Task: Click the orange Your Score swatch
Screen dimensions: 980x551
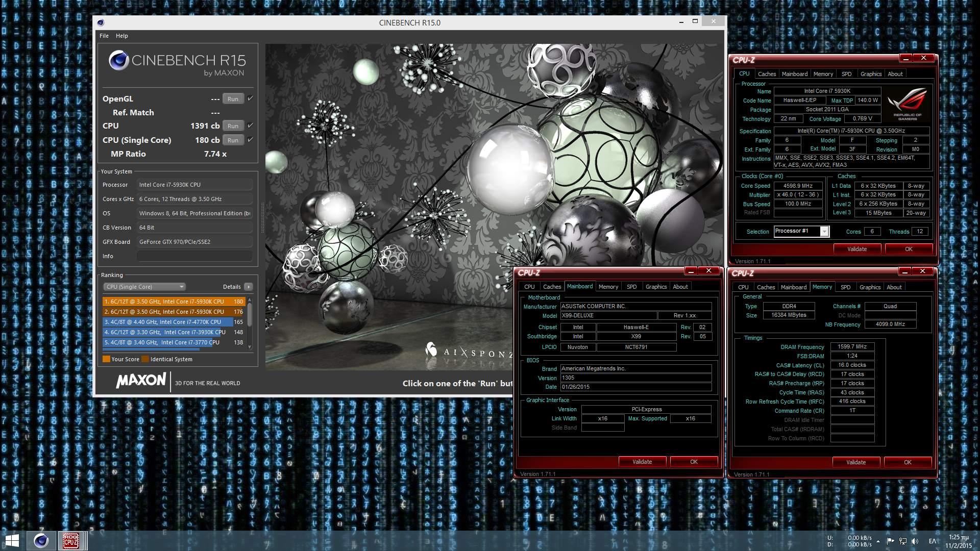Action: [x=106, y=359]
